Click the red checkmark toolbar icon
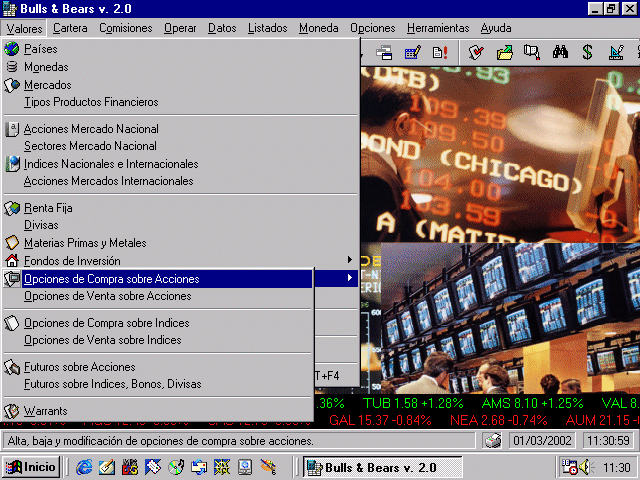Screen dimensions: 640x480 (x=476, y=53)
